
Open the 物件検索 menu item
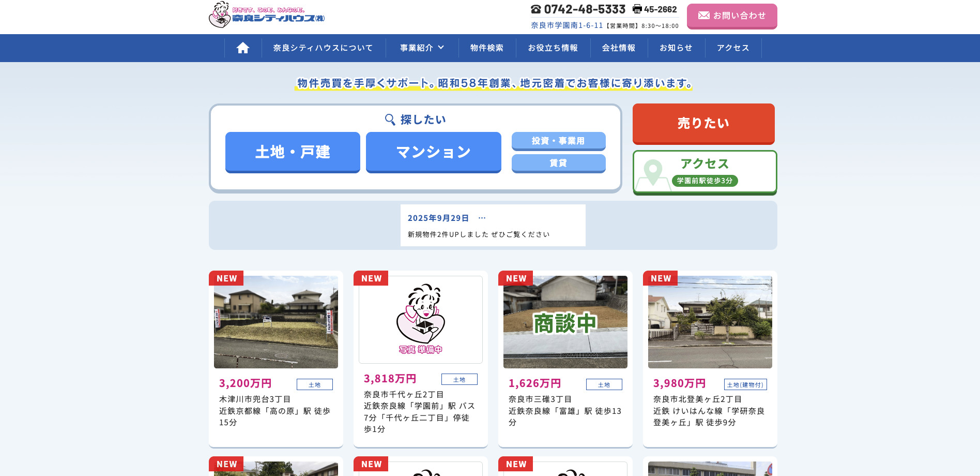[x=486, y=48]
